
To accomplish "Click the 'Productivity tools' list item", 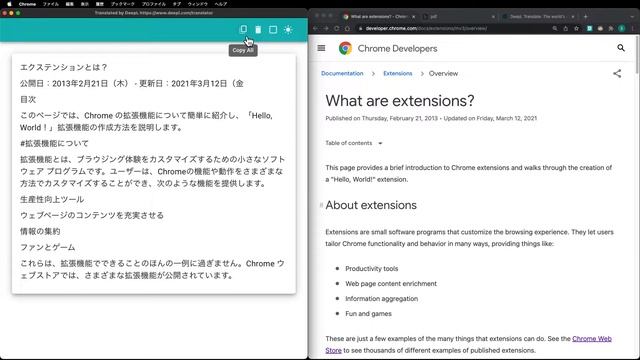I will pos(371,269).
